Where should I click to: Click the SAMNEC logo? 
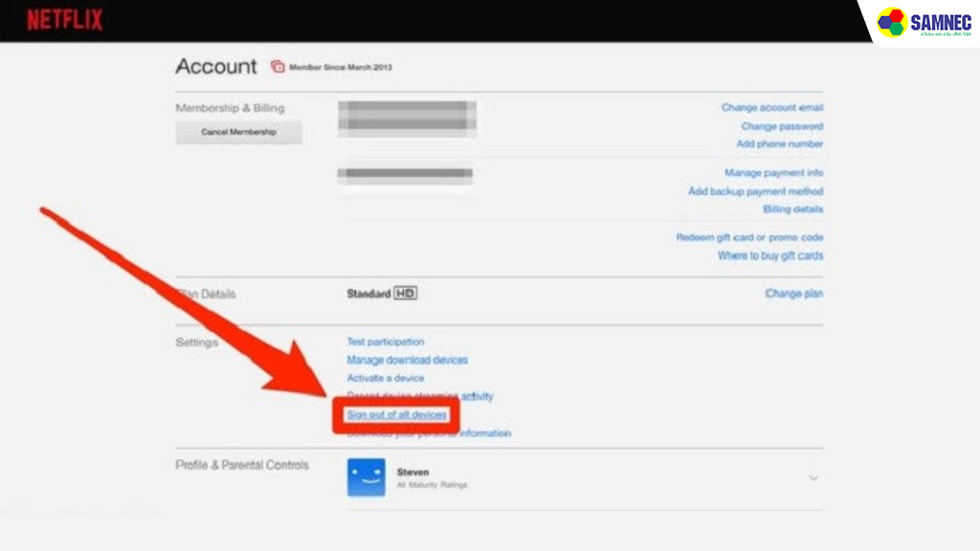(x=926, y=23)
